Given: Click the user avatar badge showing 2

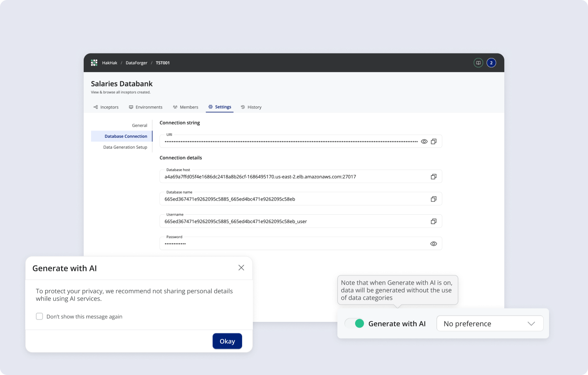Looking at the screenshot, I should coord(491,63).
